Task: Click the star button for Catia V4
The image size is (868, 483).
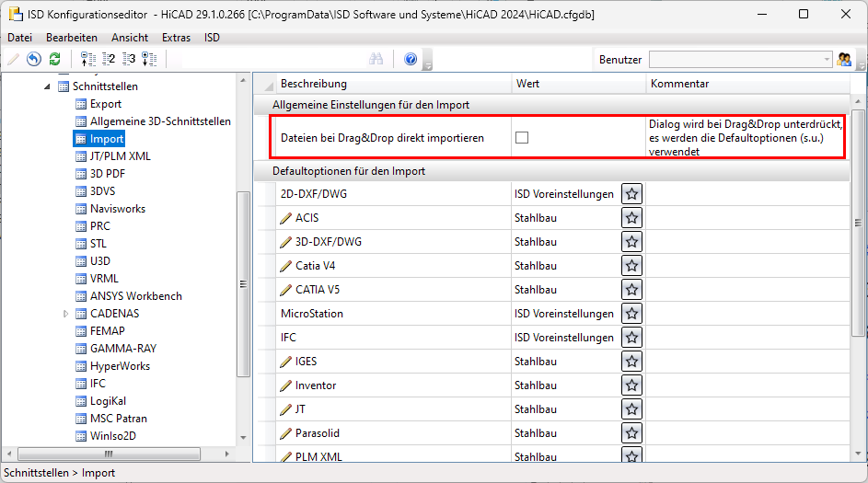Action: pos(631,266)
